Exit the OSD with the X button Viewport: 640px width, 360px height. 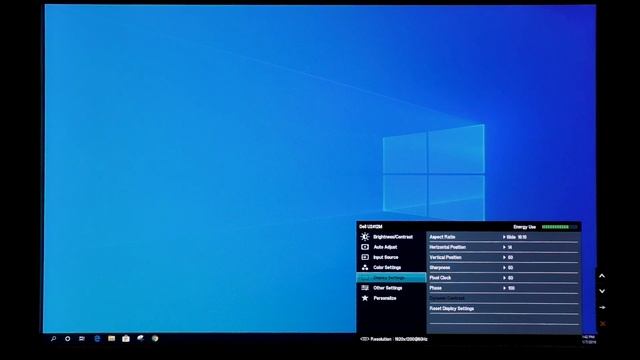(x=603, y=324)
